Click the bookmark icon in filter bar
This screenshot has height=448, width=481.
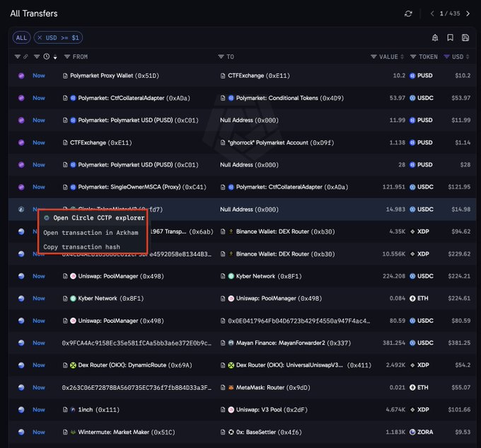pos(450,38)
